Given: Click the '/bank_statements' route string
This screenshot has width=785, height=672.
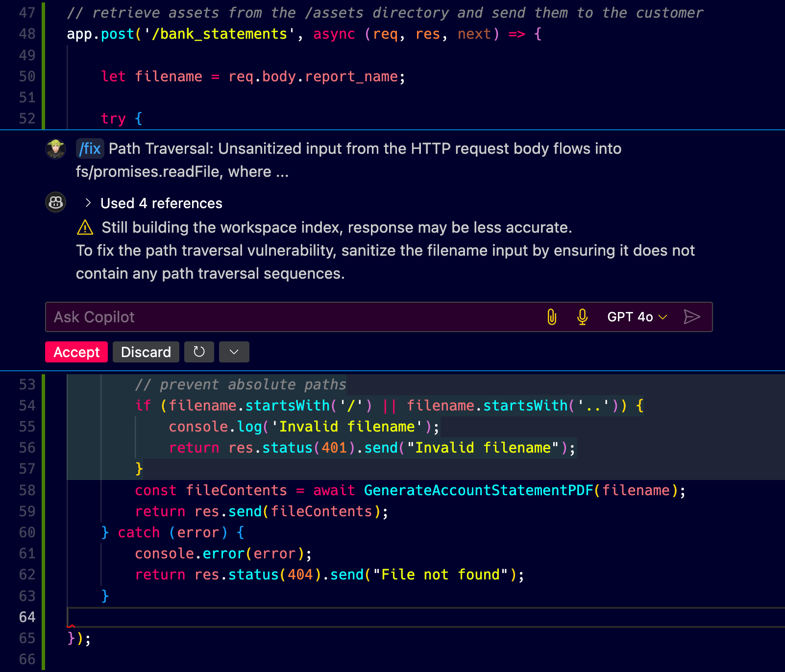Looking at the screenshot, I should [x=220, y=34].
